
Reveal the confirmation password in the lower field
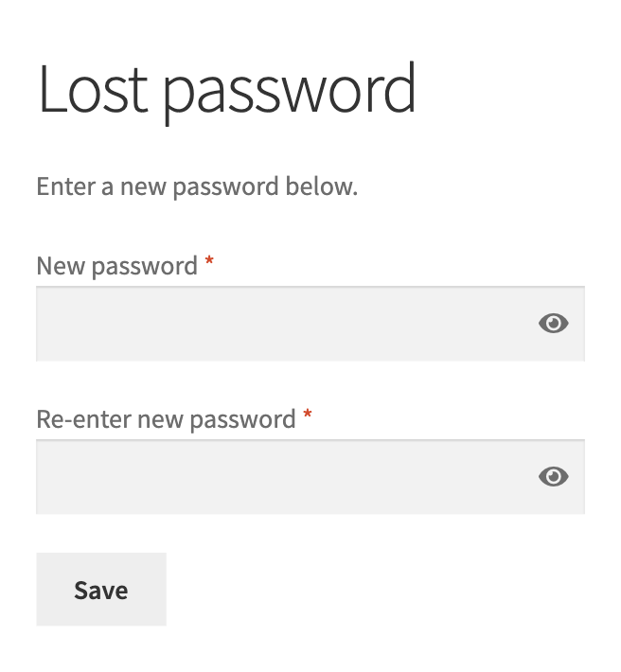[x=553, y=477]
